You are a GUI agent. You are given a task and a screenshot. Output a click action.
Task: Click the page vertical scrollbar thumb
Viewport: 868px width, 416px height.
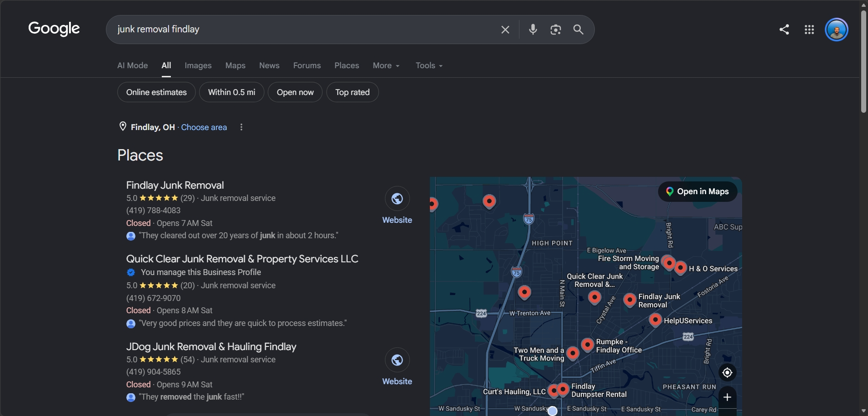[863, 61]
